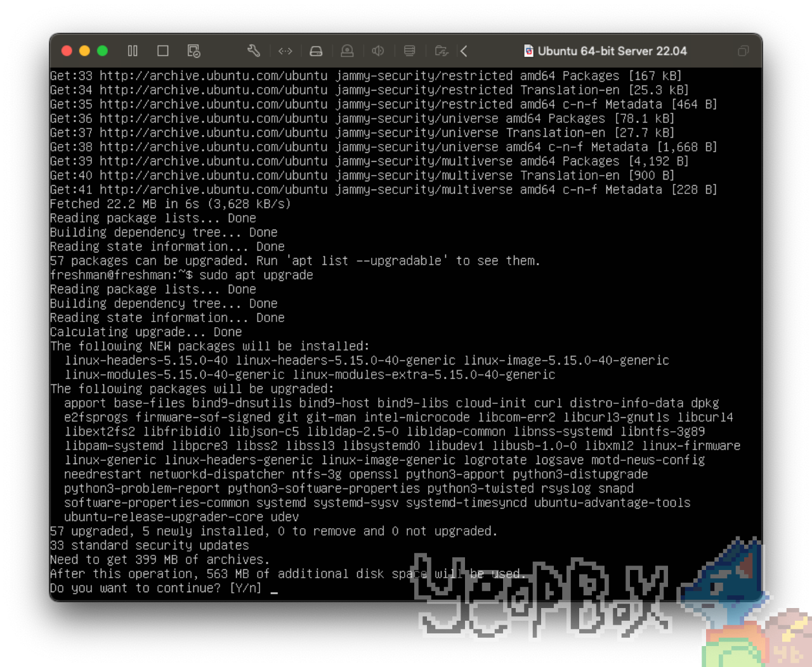Viewport: 812px width, 667px height.
Task: Mute VM audio with the speaker icon
Action: point(378,51)
